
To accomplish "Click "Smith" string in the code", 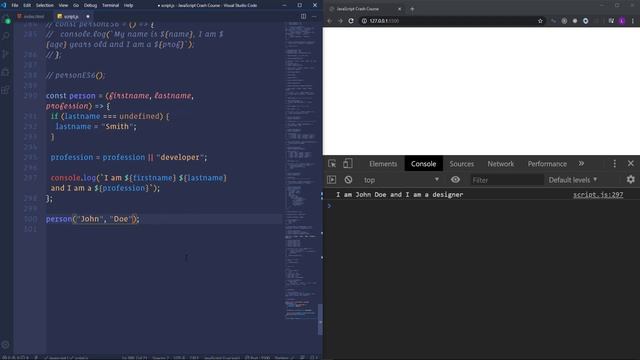I will click(x=117, y=127).
